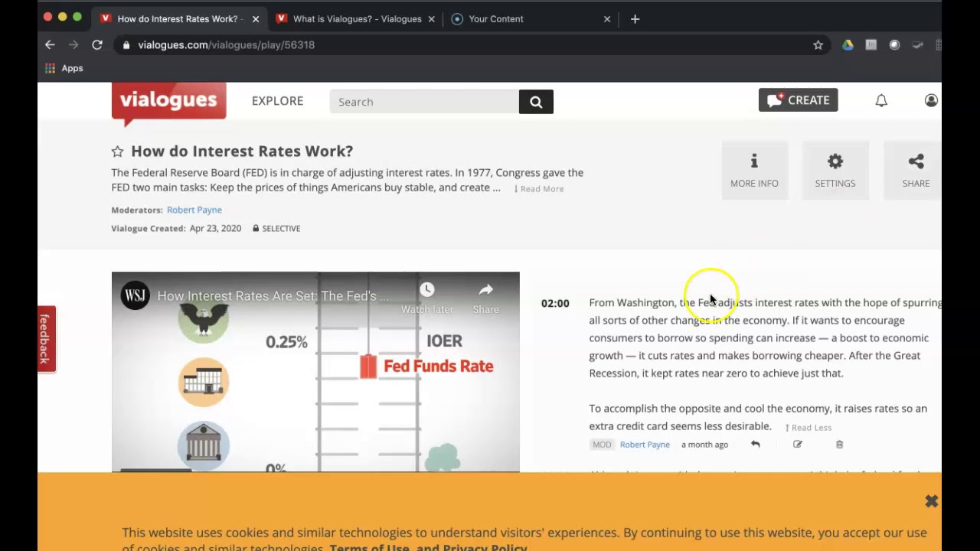Open the user account icon

pyautogui.click(x=931, y=100)
